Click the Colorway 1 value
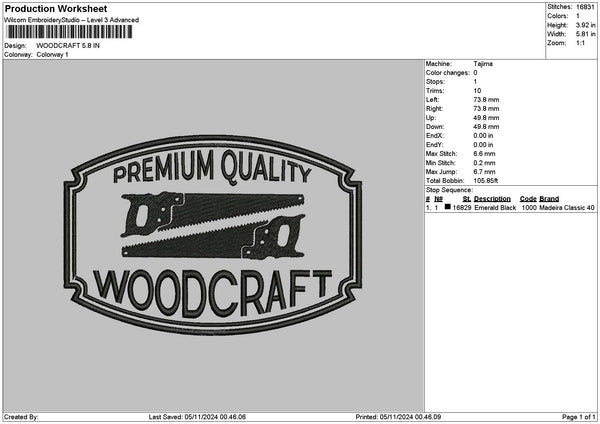This screenshot has height=424, width=600. [x=52, y=54]
